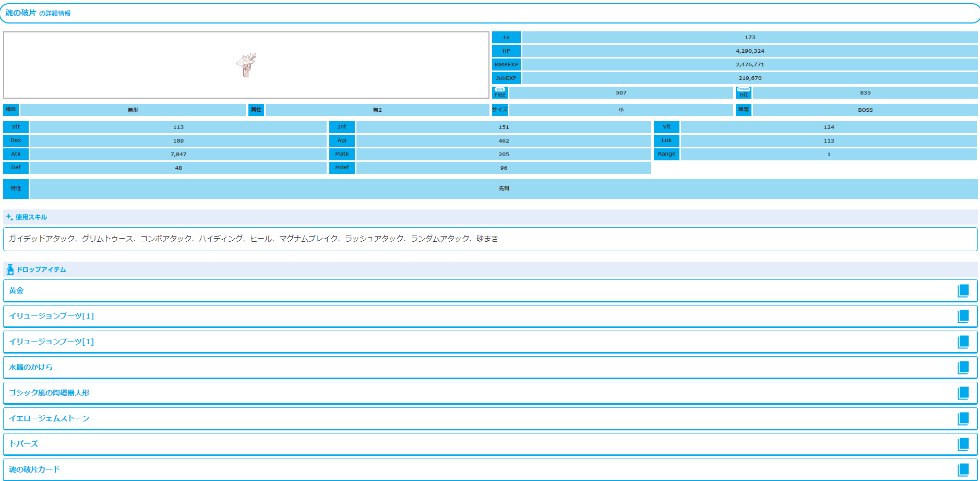Click the Flee stat label with 95% badge
This screenshot has height=481, width=980.
coord(500,92)
